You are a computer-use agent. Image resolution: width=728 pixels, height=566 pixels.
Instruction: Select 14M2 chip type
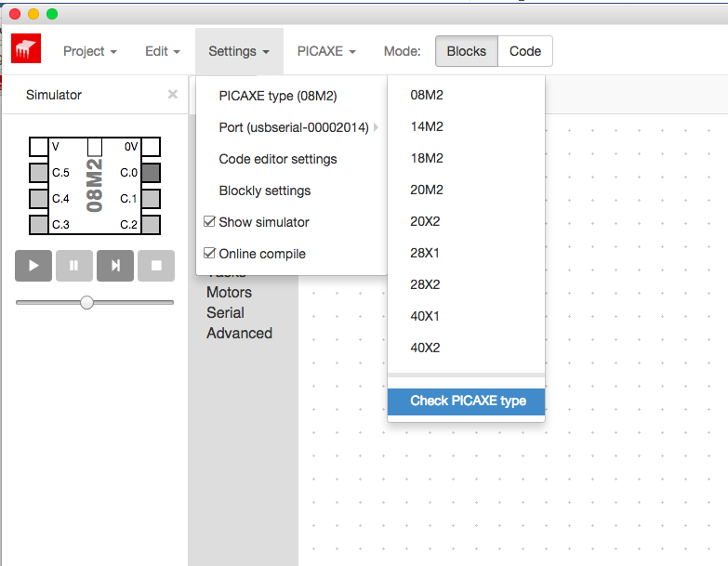coord(466,126)
